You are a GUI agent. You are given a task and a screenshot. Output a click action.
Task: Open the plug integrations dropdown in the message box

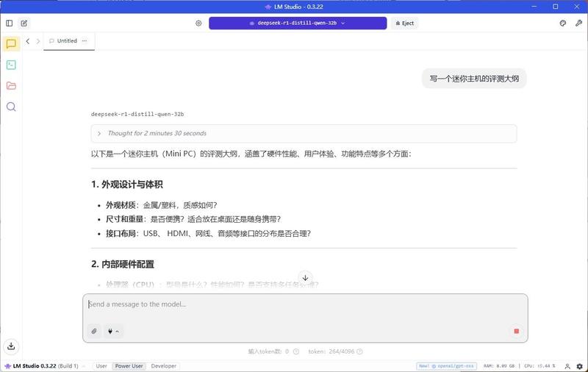[113, 331]
